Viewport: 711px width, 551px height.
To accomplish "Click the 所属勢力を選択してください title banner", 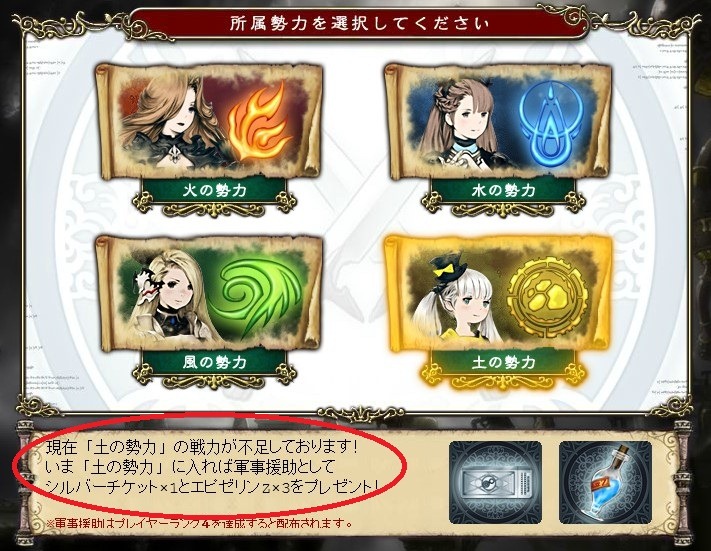I will point(358,23).
